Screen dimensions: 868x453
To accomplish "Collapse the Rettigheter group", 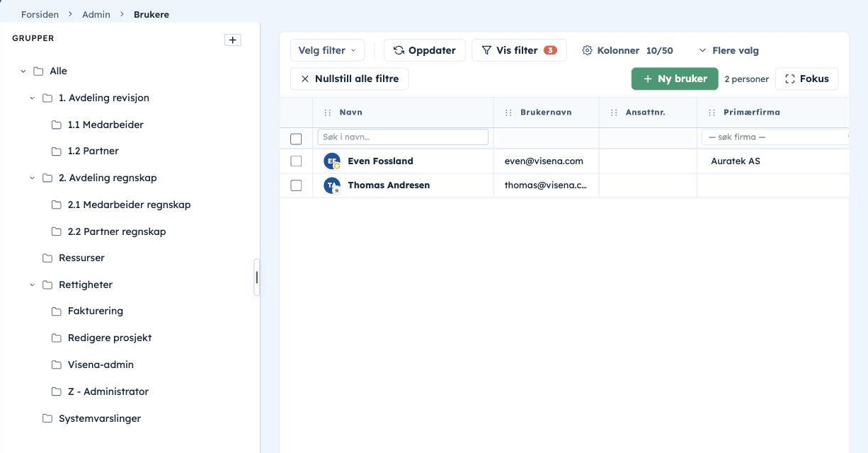I will pos(33,285).
